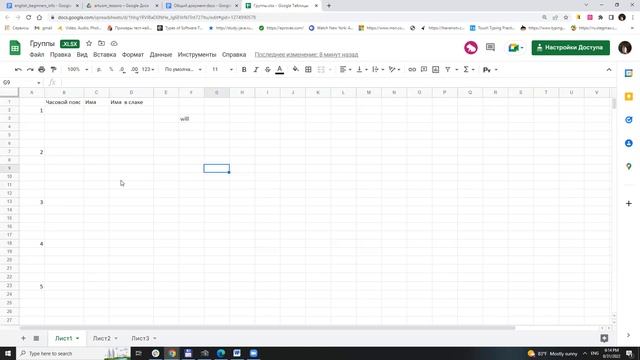
Task: Toggle bold formatting
Action: click(x=244, y=70)
